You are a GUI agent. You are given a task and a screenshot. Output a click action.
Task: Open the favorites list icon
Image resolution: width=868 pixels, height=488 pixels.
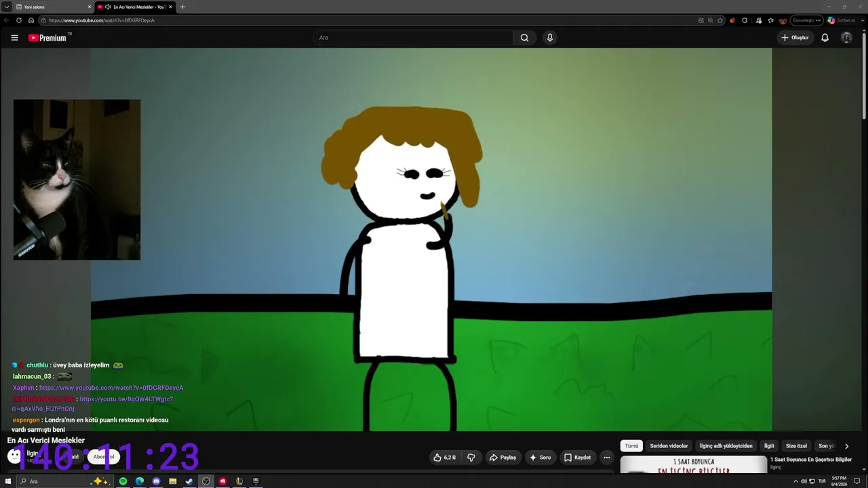pos(770,20)
